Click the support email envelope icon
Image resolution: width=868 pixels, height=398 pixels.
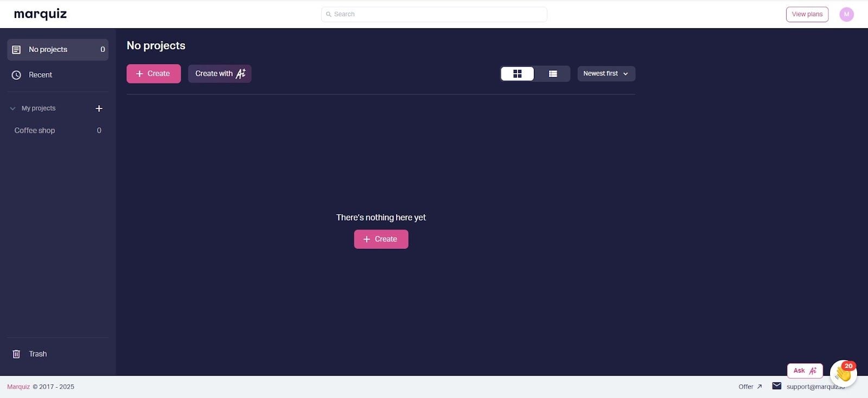pos(777,386)
